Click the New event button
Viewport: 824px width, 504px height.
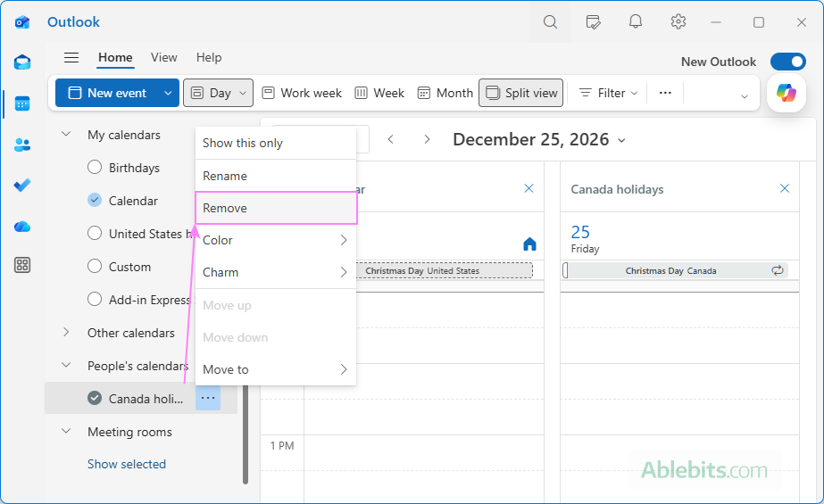point(108,93)
